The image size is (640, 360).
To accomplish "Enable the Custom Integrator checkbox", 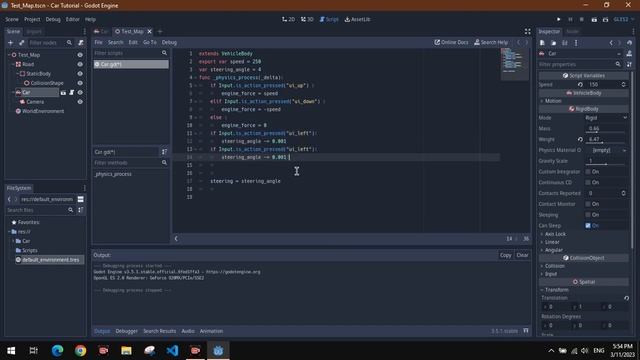I will click(x=588, y=171).
